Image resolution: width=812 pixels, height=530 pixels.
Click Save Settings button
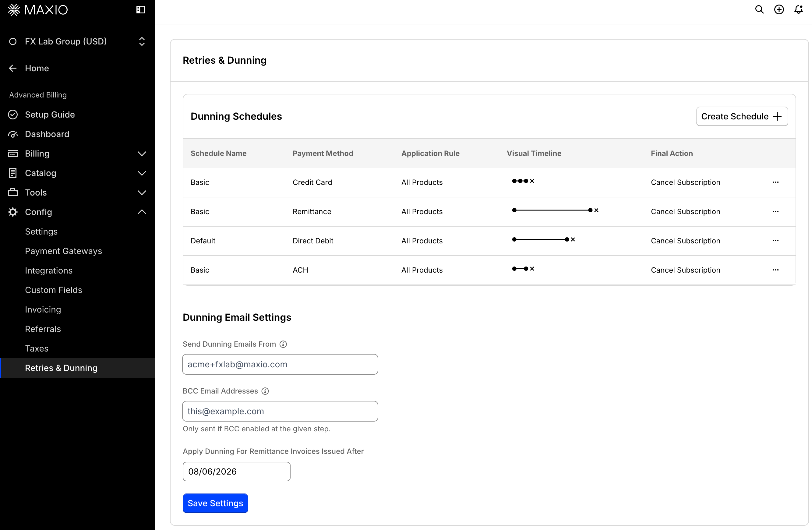(215, 503)
